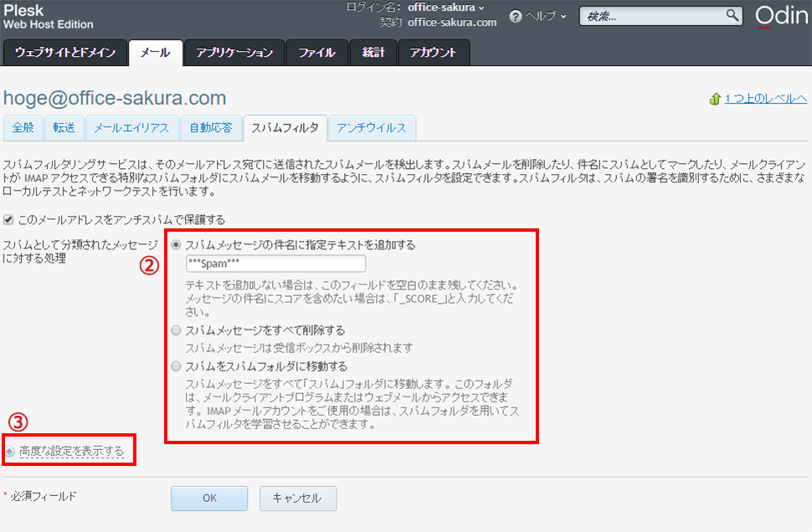Select スパムメッセージをすべて削除する radio option
812x532 pixels.
tap(176, 330)
